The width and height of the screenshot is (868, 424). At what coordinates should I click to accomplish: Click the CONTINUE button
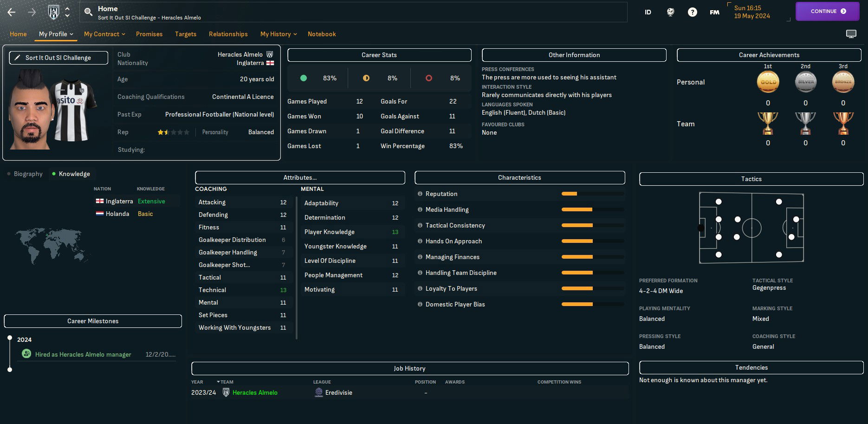coord(828,11)
